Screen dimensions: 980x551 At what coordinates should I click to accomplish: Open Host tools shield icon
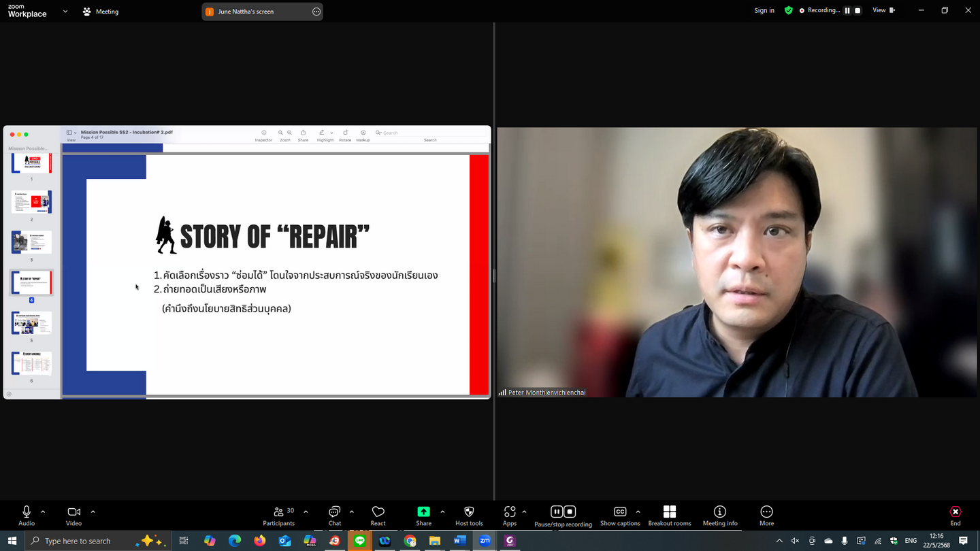pos(469,516)
